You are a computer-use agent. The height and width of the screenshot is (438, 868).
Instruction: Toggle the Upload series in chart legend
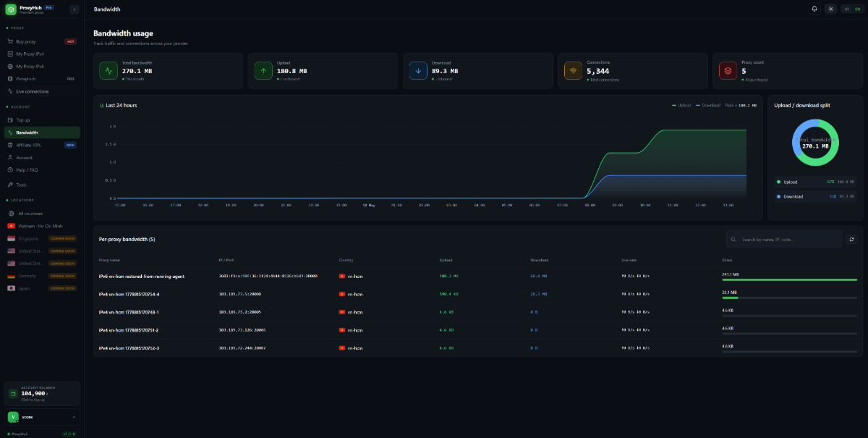click(x=681, y=105)
